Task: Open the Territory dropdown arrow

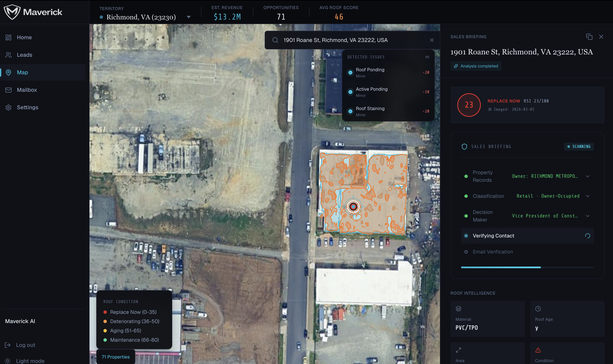Action: (189, 17)
